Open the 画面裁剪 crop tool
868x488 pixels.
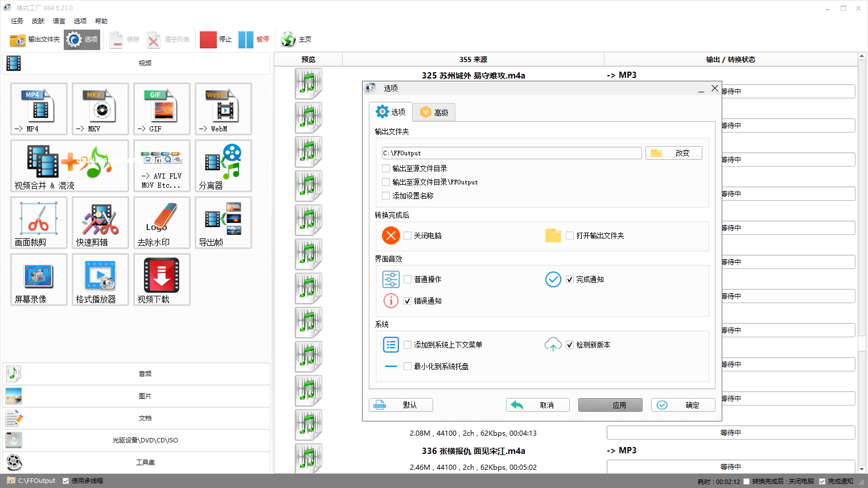click(39, 222)
